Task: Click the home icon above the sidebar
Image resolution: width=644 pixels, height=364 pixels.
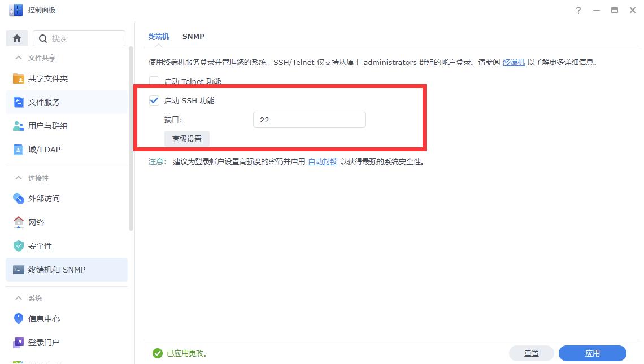Action: pos(16,38)
